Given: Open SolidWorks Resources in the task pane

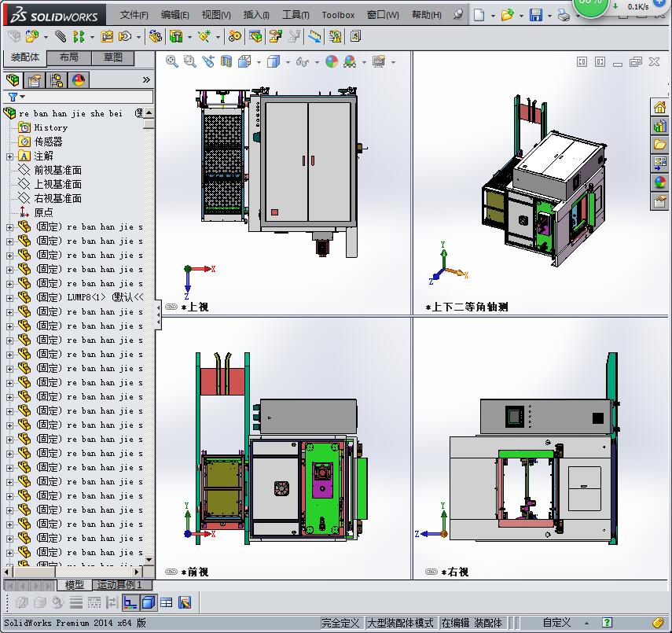Looking at the screenshot, I should click(x=660, y=107).
